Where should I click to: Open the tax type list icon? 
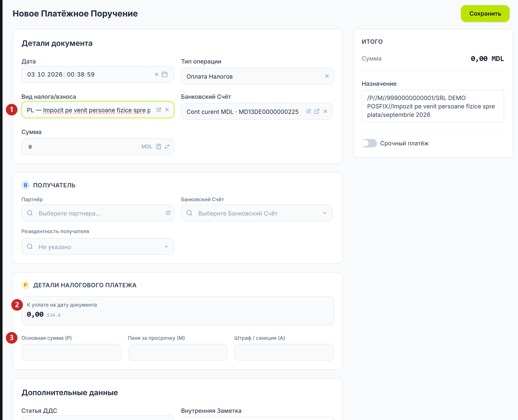pos(159,109)
